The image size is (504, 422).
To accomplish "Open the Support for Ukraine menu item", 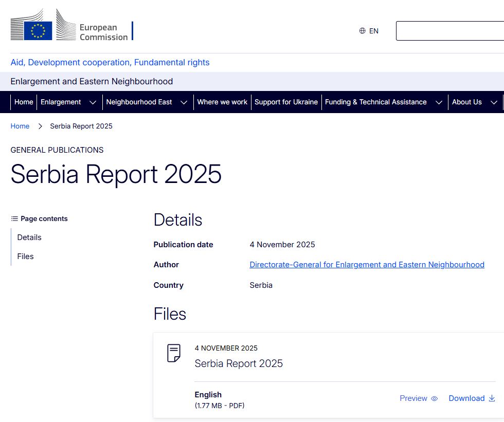I will pos(286,102).
